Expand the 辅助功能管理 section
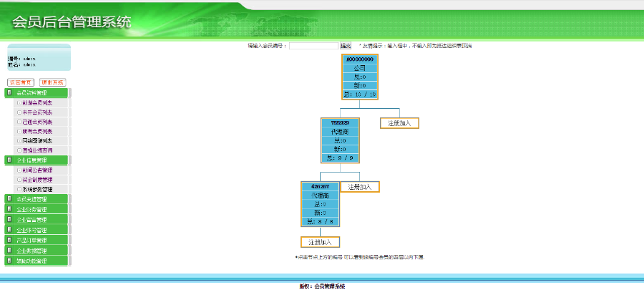 (36, 261)
